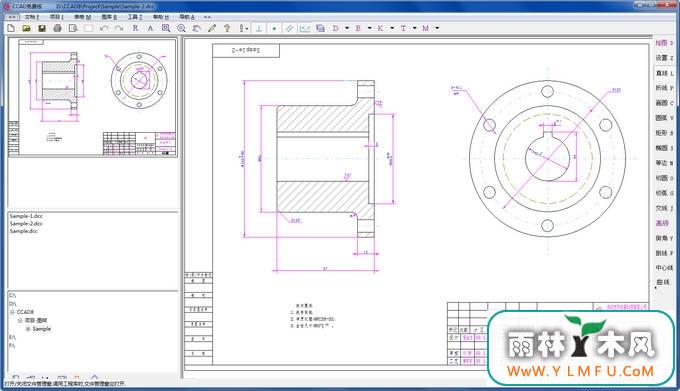Open print preview with the page-magnifier icon

(73, 28)
